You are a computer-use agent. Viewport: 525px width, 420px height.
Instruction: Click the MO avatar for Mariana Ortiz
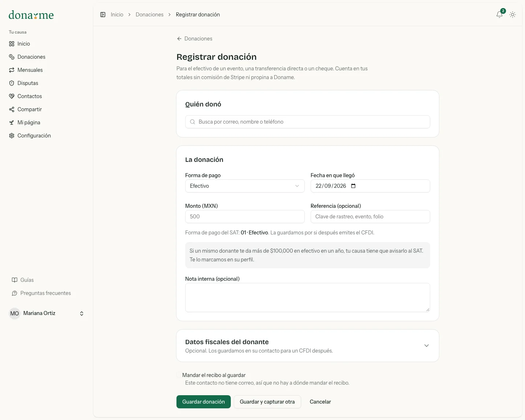tap(15, 314)
